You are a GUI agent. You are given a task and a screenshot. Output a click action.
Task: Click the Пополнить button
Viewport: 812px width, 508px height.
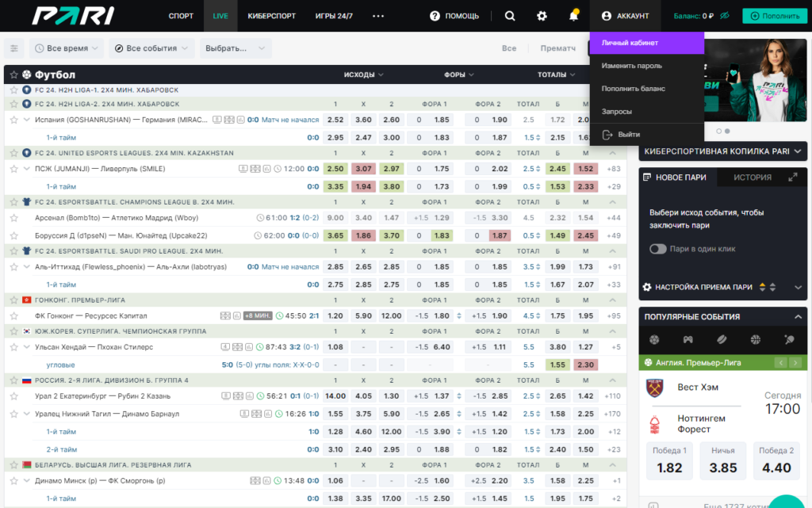pos(775,16)
